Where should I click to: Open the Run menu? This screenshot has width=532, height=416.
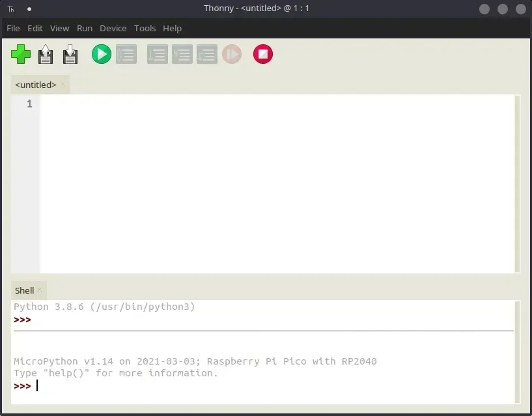point(85,28)
